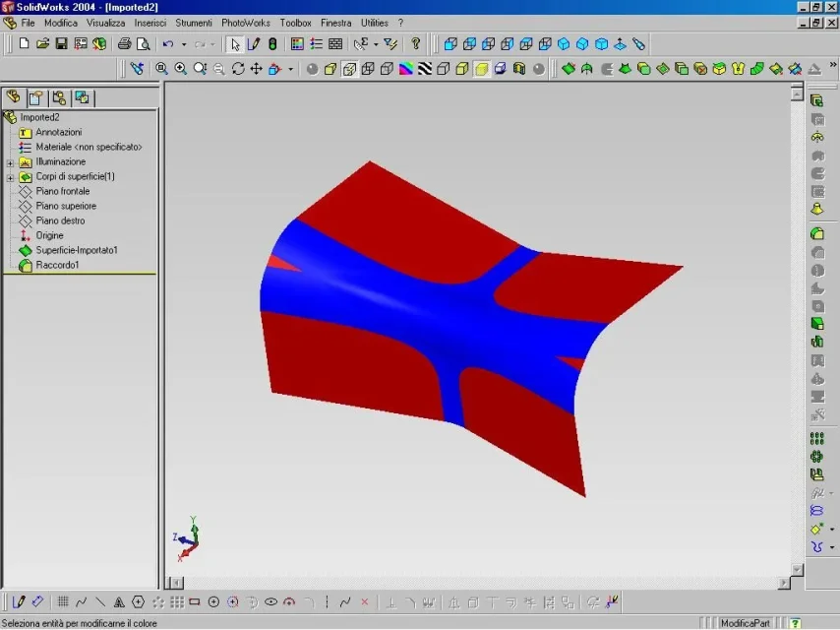Select Piano superiore in the tree

[x=66, y=206]
